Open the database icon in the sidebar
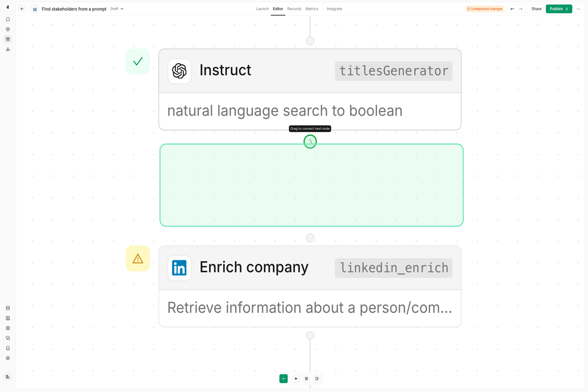 coord(8,308)
